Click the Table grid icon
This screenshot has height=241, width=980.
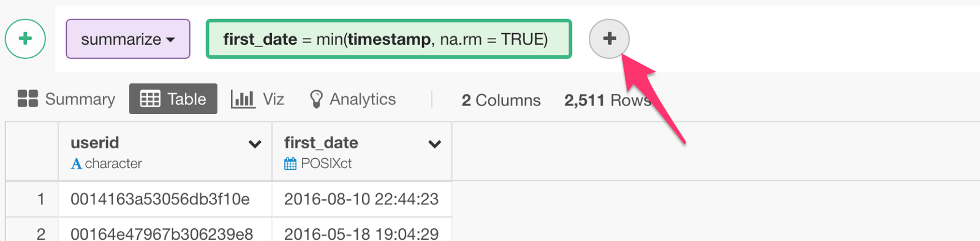point(150,99)
